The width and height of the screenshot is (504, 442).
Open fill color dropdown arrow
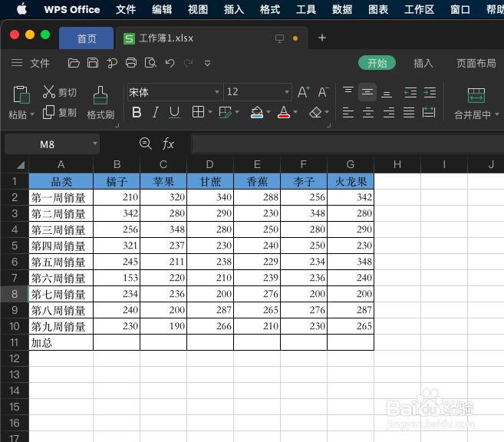pyautogui.click(x=268, y=112)
